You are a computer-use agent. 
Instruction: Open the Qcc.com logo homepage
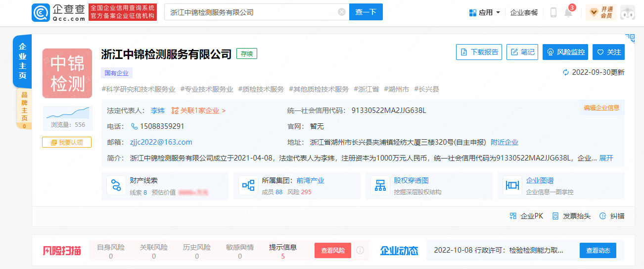click(x=58, y=12)
